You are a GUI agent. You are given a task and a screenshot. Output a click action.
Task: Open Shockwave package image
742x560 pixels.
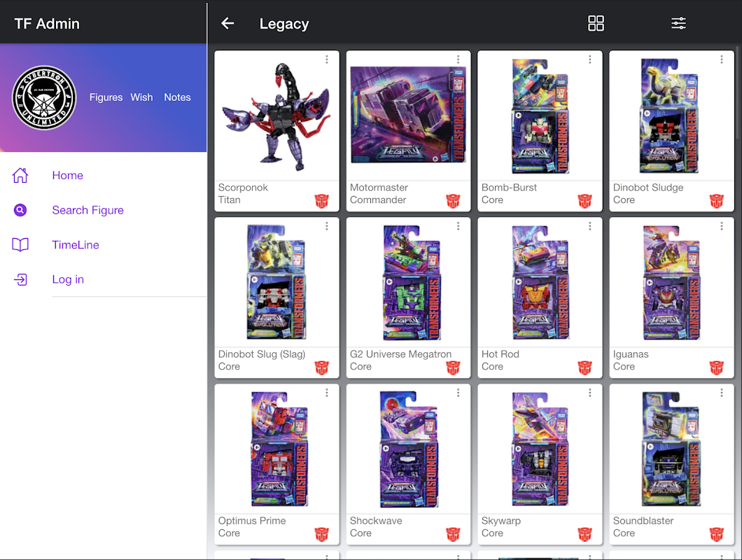click(x=409, y=449)
